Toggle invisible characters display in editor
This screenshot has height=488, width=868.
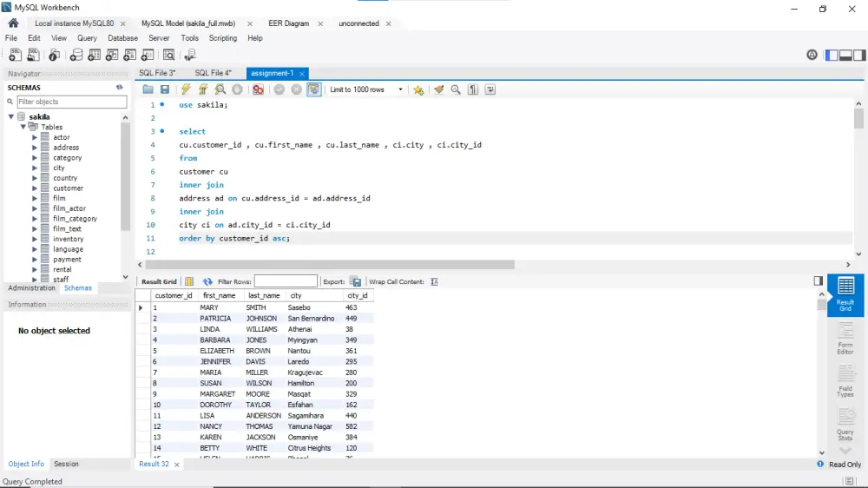pyautogui.click(x=473, y=89)
